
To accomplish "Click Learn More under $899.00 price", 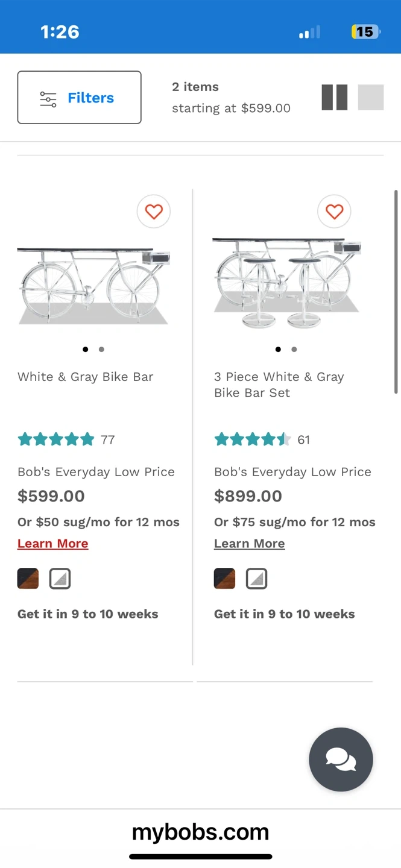I will (249, 544).
